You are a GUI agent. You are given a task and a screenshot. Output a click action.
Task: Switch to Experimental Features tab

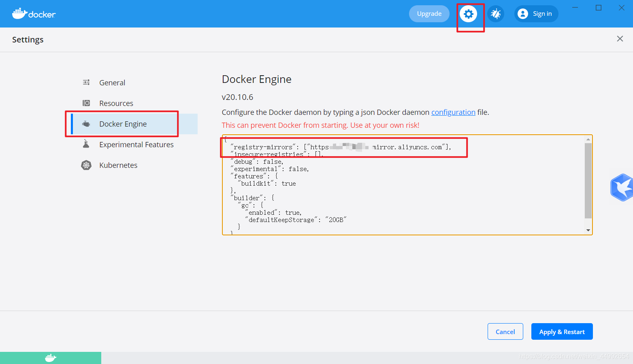tap(134, 144)
